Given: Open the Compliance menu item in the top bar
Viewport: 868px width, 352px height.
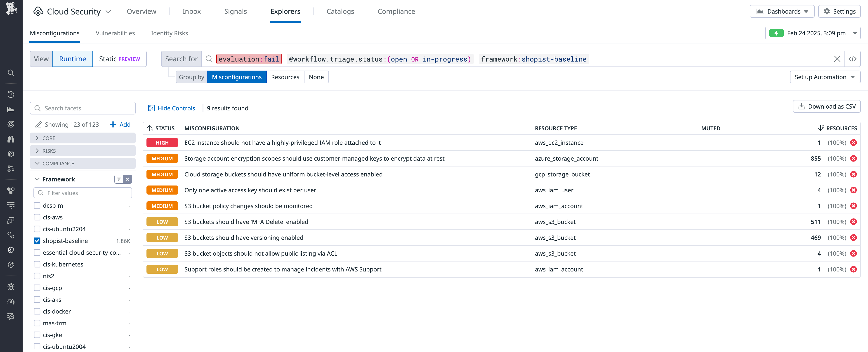Looking at the screenshot, I should (396, 11).
